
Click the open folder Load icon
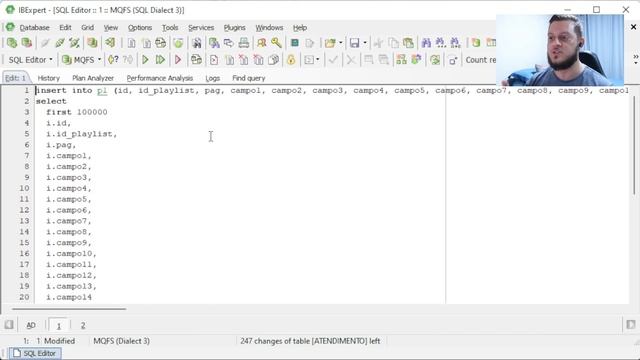[x=329, y=43]
